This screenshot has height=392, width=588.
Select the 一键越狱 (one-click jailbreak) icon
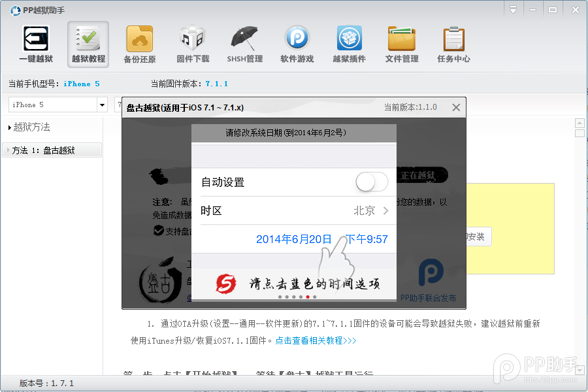click(x=36, y=42)
